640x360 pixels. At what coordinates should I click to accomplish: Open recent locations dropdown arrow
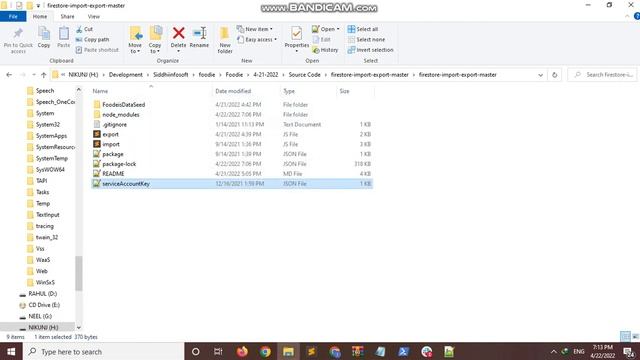(x=33, y=75)
